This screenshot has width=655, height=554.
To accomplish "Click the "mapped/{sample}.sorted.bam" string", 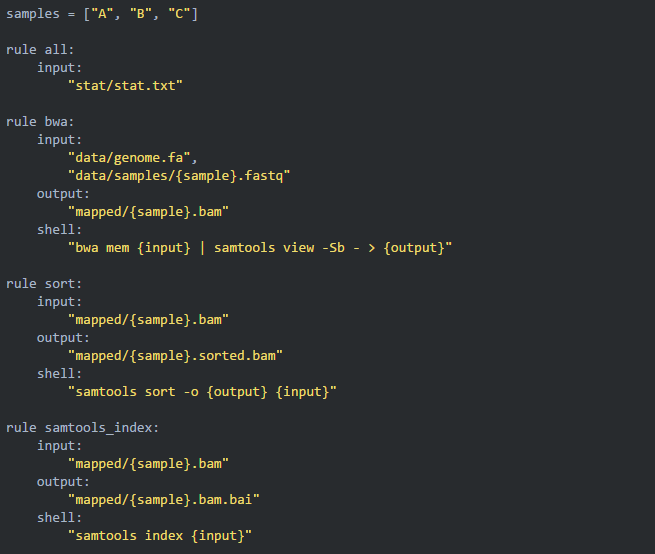I will tap(175, 355).
